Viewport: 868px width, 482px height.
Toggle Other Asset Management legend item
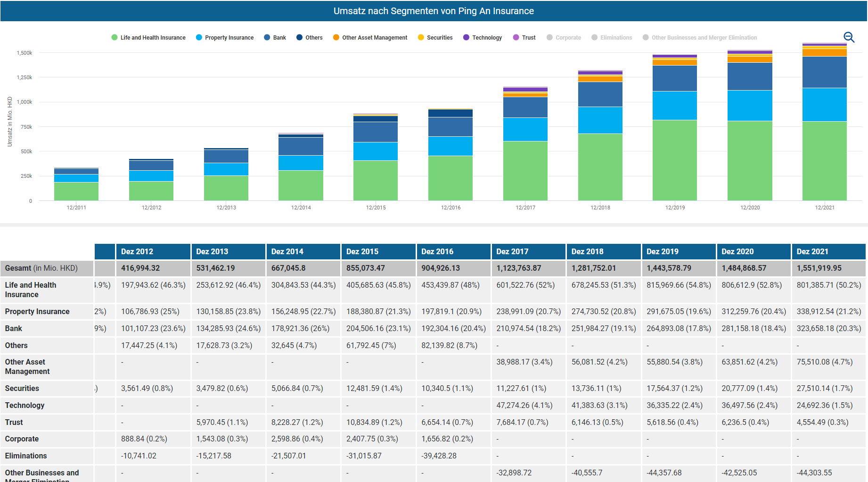click(374, 38)
